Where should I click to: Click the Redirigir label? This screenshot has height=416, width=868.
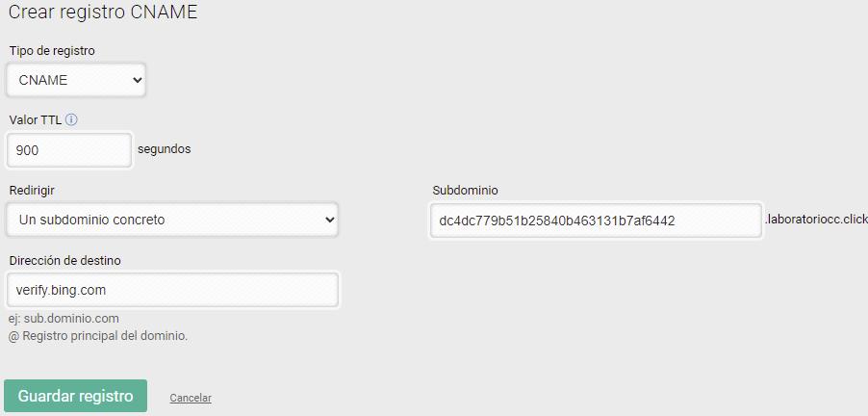point(32,191)
